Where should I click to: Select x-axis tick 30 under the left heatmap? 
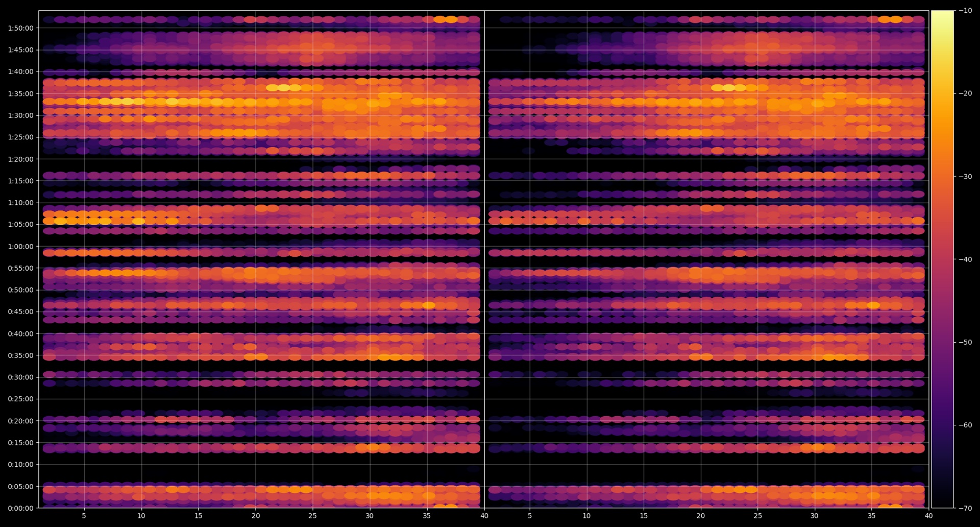click(x=370, y=516)
